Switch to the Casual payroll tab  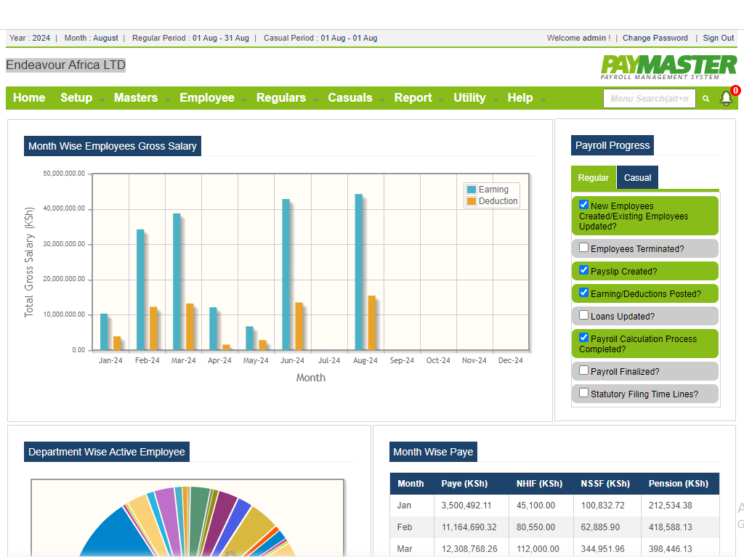[x=637, y=178]
